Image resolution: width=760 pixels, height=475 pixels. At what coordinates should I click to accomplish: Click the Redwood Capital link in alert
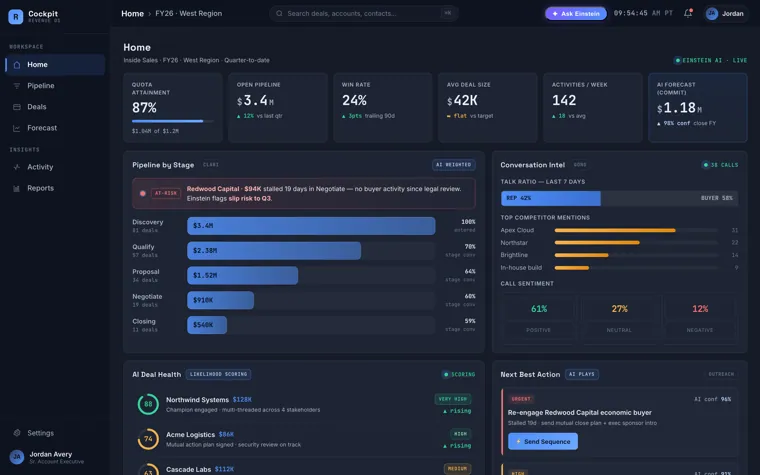pyautogui.click(x=213, y=189)
